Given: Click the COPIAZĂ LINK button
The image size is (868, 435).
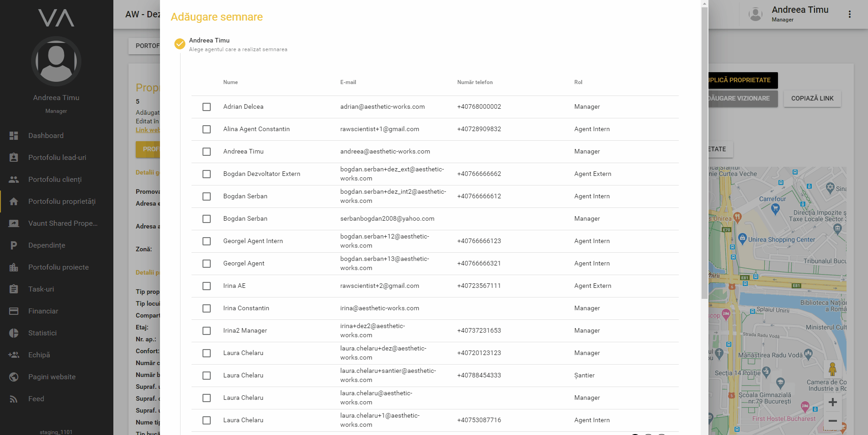Looking at the screenshot, I should click(812, 99).
